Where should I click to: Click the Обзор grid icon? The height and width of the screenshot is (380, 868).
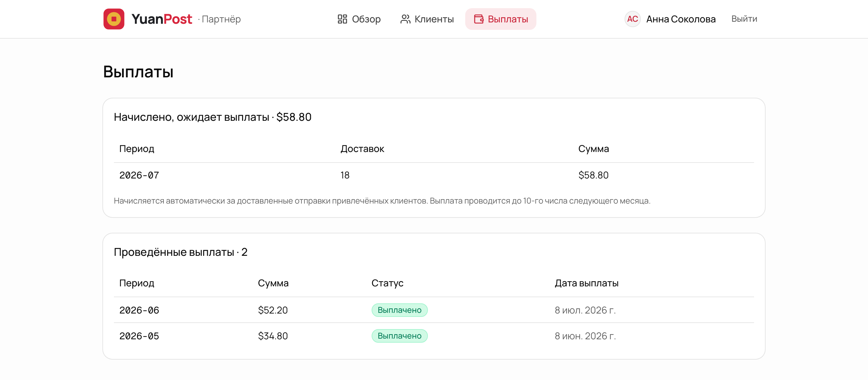[342, 19]
